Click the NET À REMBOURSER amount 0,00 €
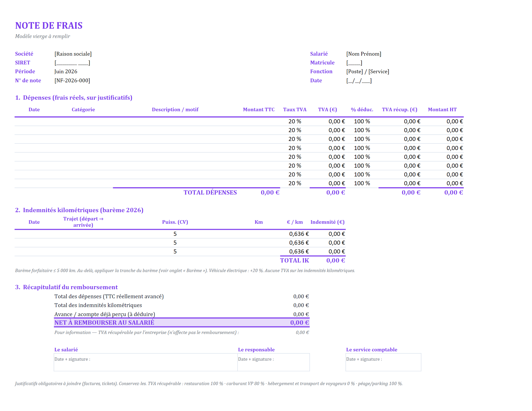532x411 pixels. tap(300, 323)
